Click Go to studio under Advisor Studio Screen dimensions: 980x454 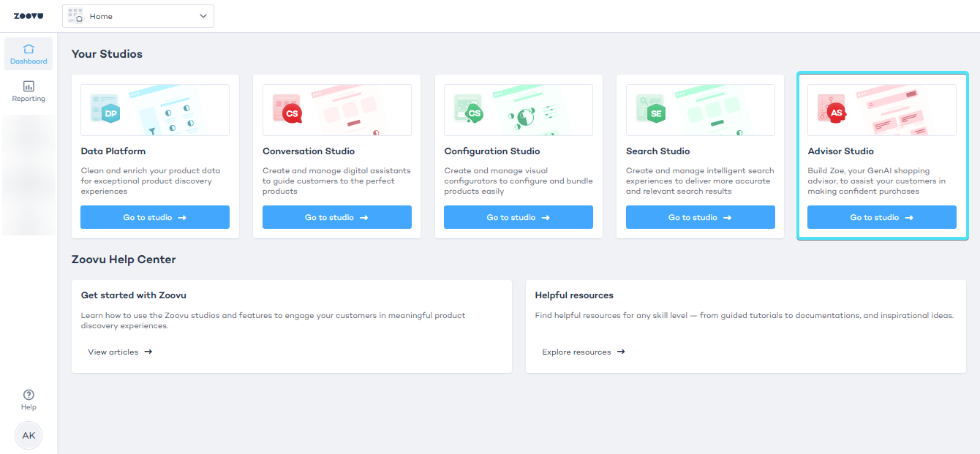click(881, 217)
